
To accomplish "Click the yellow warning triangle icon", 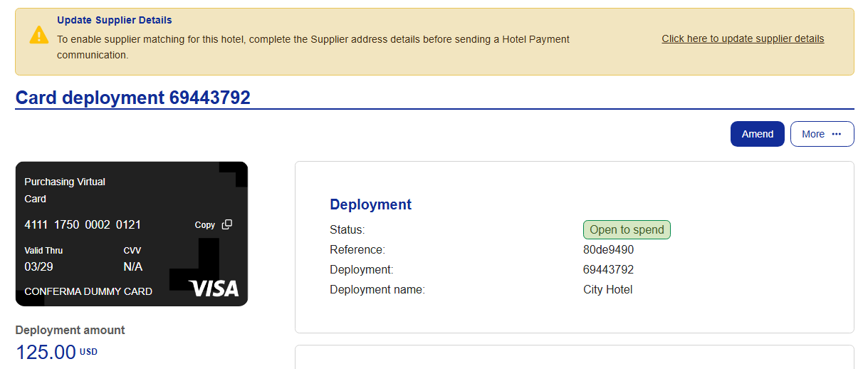I will [39, 35].
